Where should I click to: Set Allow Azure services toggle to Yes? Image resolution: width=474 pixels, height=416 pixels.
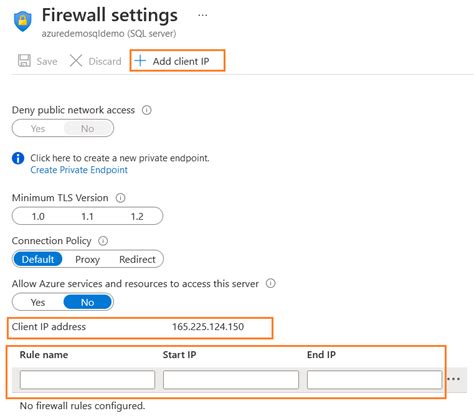[38, 302]
